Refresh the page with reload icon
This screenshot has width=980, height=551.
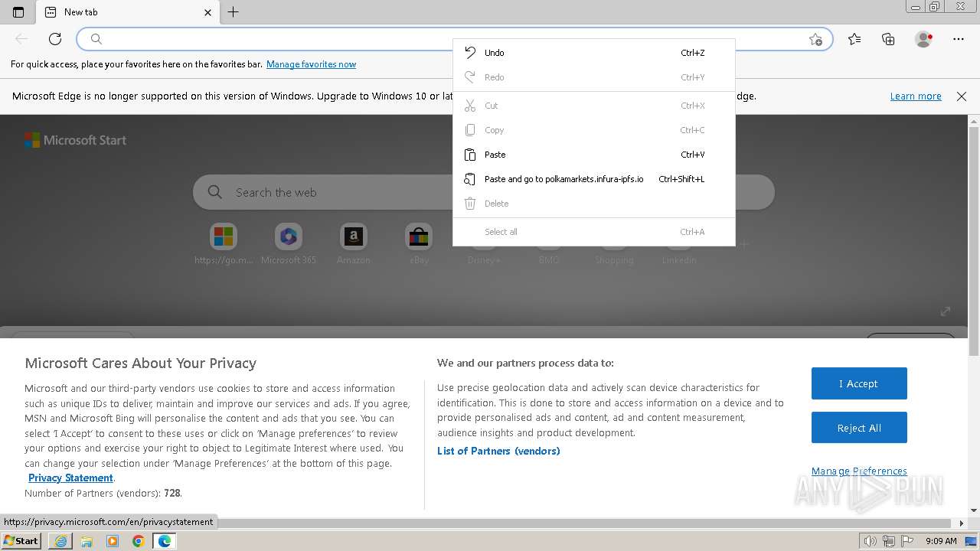[x=55, y=39]
